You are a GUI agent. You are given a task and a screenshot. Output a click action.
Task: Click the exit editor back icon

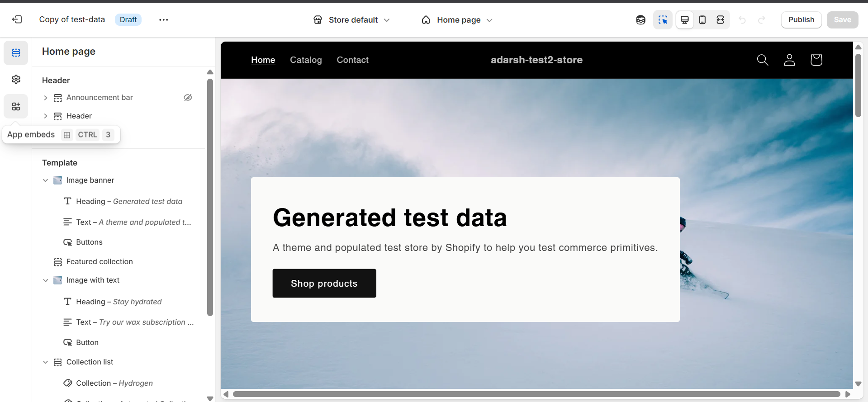pyautogui.click(x=17, y=19)
